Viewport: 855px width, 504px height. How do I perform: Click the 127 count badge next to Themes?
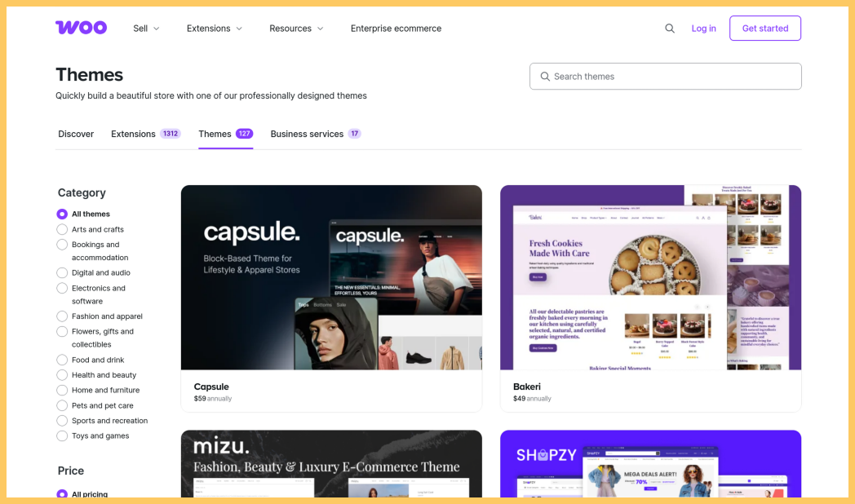[244, 134]
